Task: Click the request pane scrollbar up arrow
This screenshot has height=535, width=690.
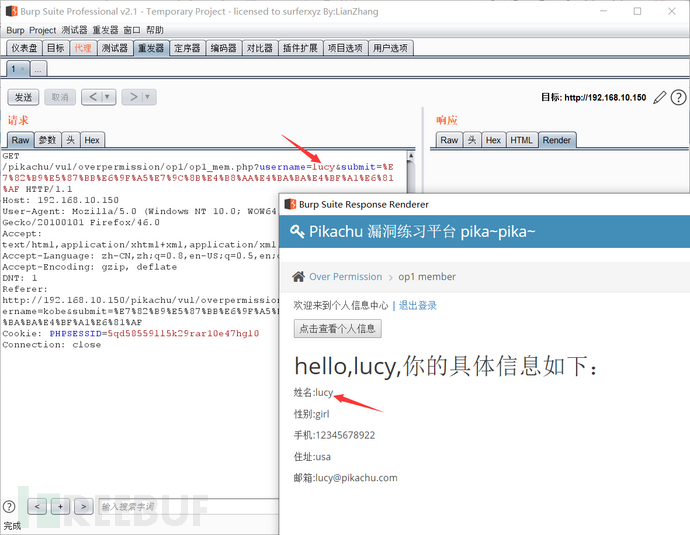Action: coord(411,155)
